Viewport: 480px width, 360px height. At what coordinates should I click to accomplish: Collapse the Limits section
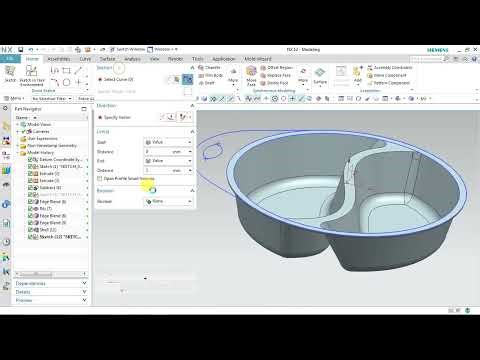click(x=192, y=132)
